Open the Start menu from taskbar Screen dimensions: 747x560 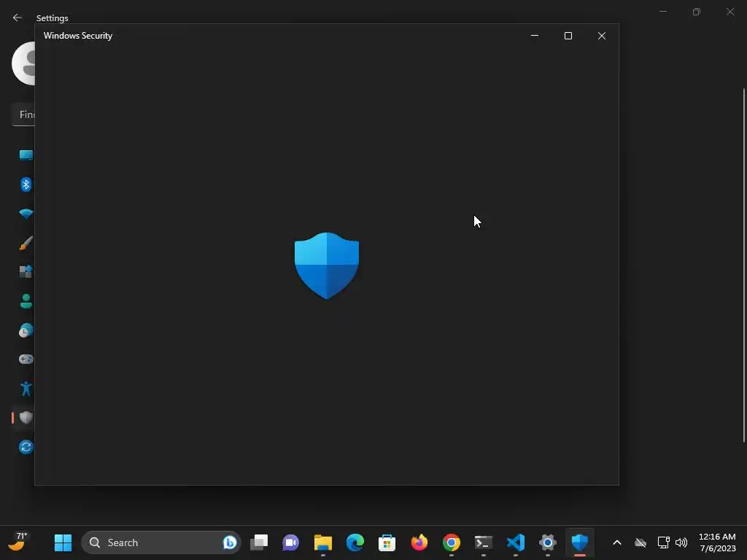coord(63,542)
